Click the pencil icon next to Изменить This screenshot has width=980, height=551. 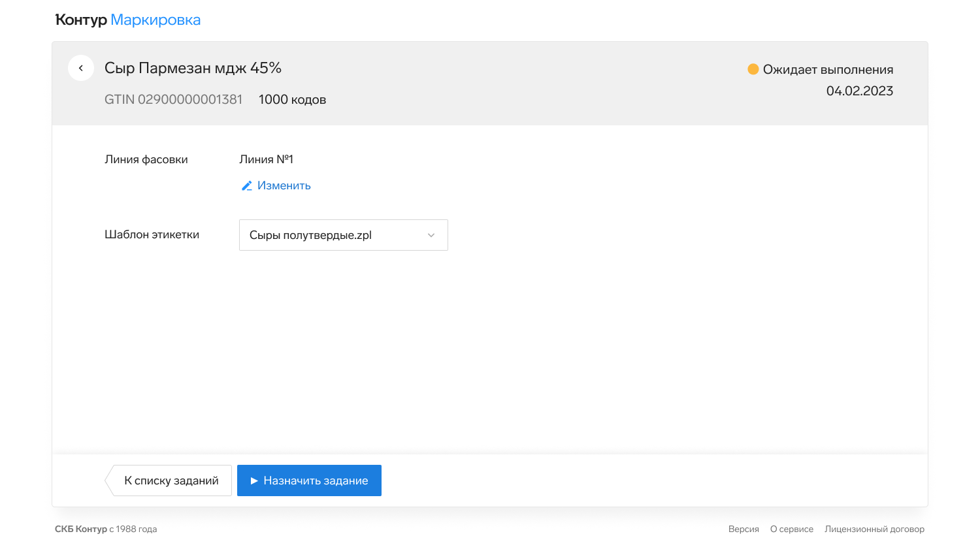[x=247, y=186]
